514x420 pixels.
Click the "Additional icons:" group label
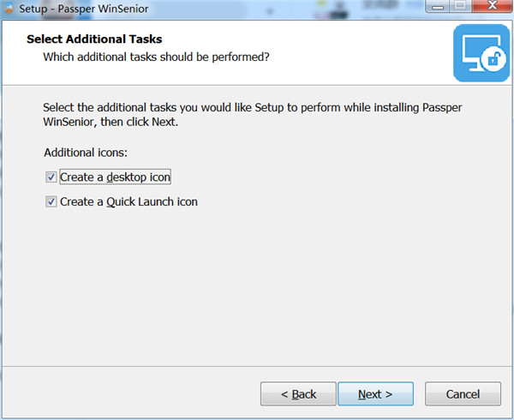point(86,153)
